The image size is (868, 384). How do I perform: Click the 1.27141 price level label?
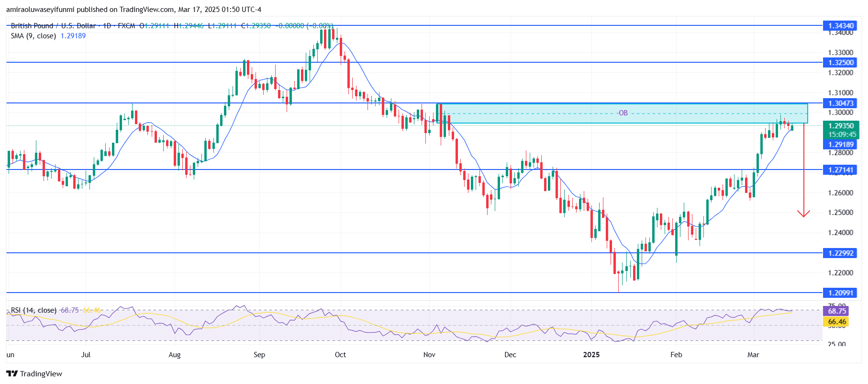click(x=840, y=169)
